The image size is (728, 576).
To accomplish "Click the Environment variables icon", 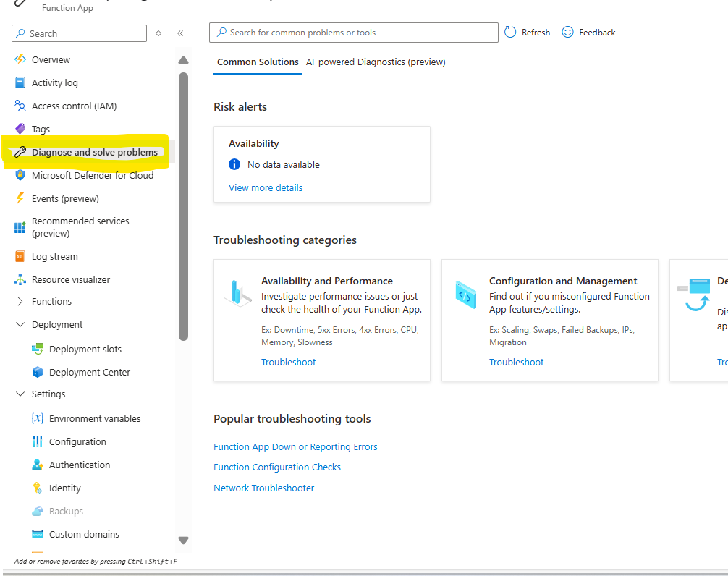I will pos(38,418).
